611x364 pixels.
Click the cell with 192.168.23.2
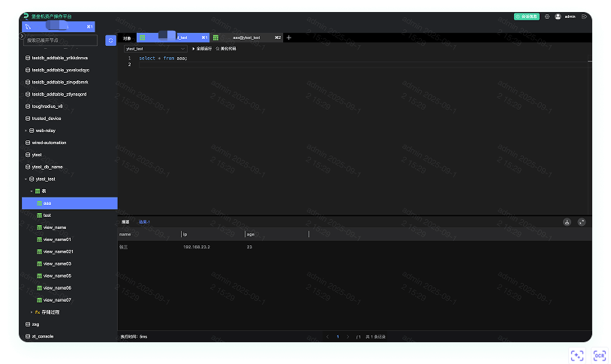pos(197,247)
